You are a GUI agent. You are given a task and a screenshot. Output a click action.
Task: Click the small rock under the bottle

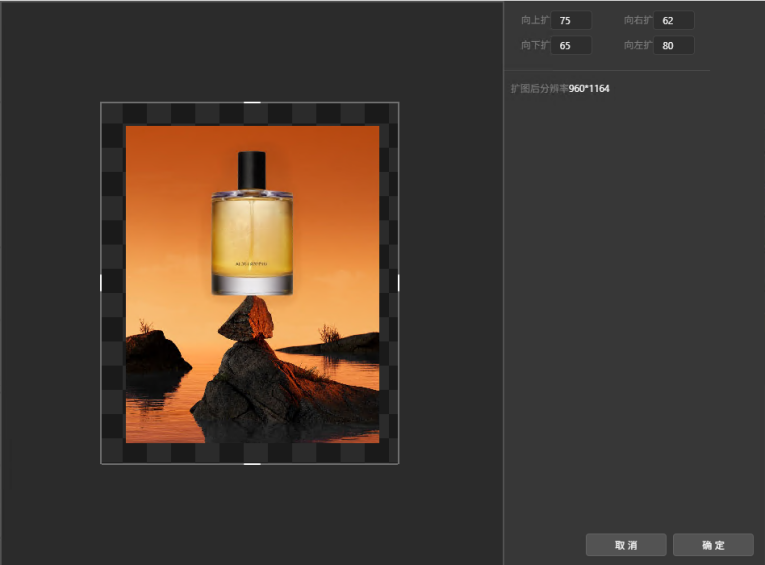tap(246, 322)
